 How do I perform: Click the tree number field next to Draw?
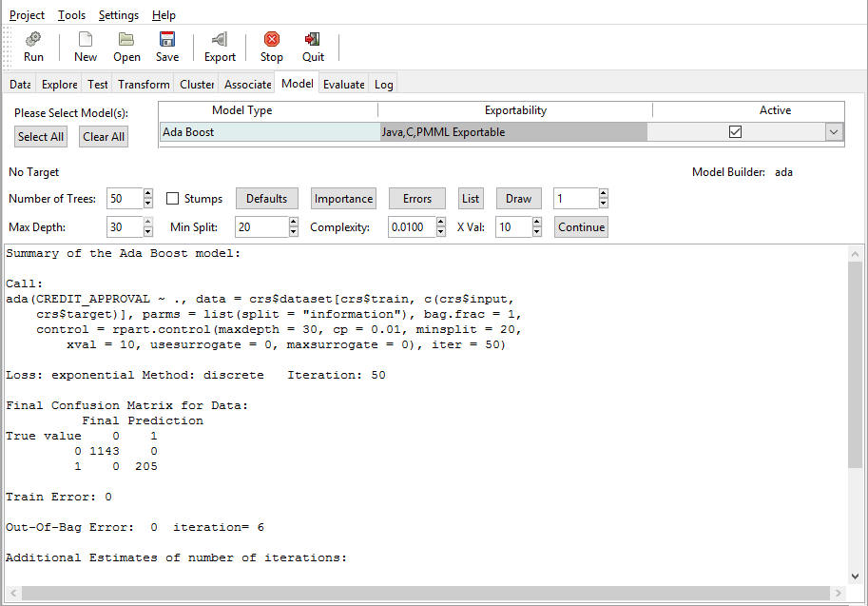pyautogui.click(x=576, y=198)
